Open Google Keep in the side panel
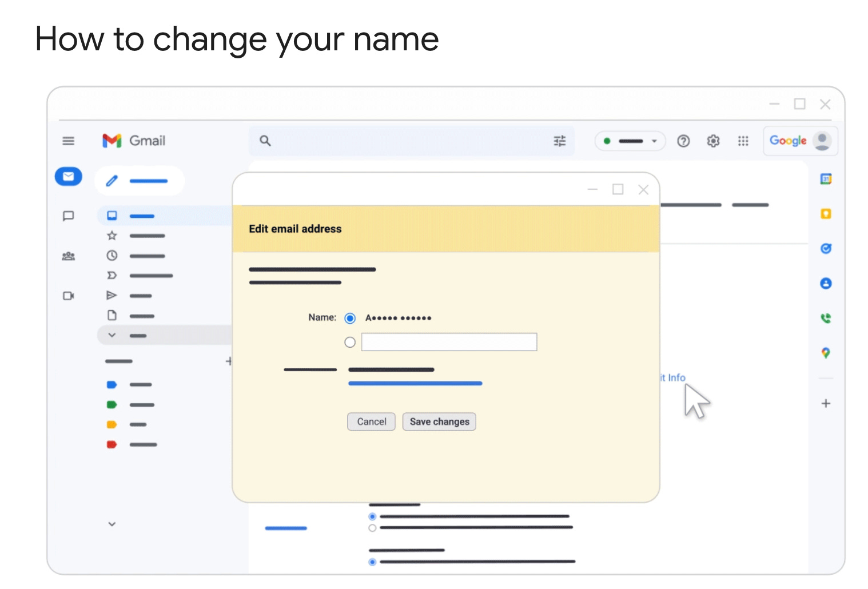This screenshot has width=868, height=589. pos(826,214)
